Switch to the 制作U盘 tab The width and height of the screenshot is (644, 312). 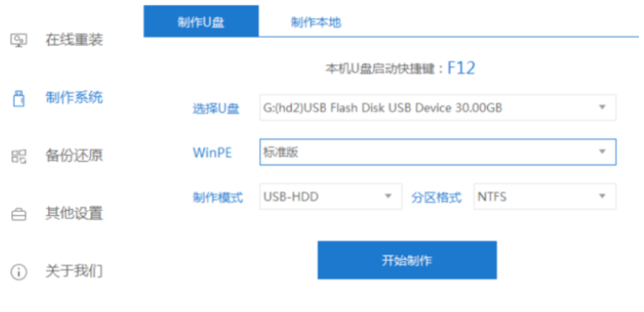pos(201,22)
